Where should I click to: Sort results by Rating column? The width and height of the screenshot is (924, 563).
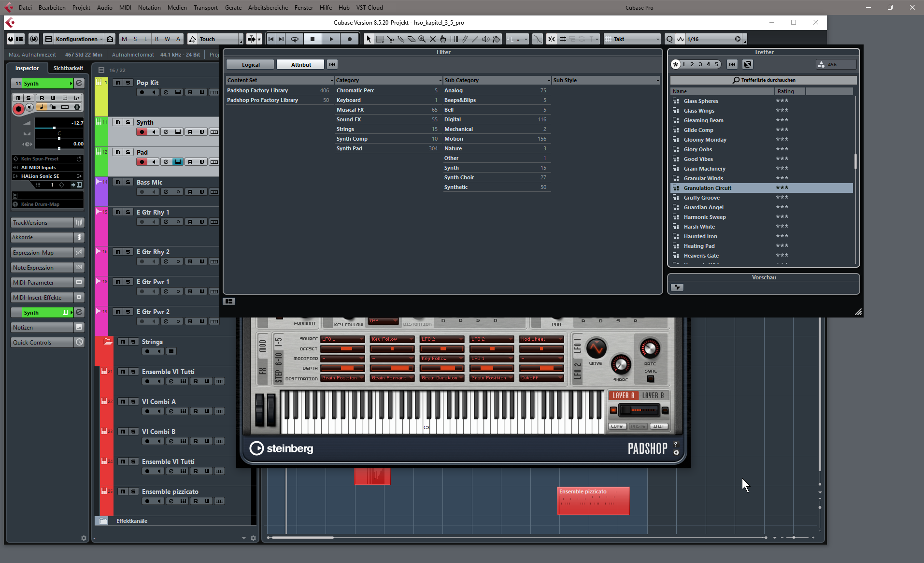790,91
